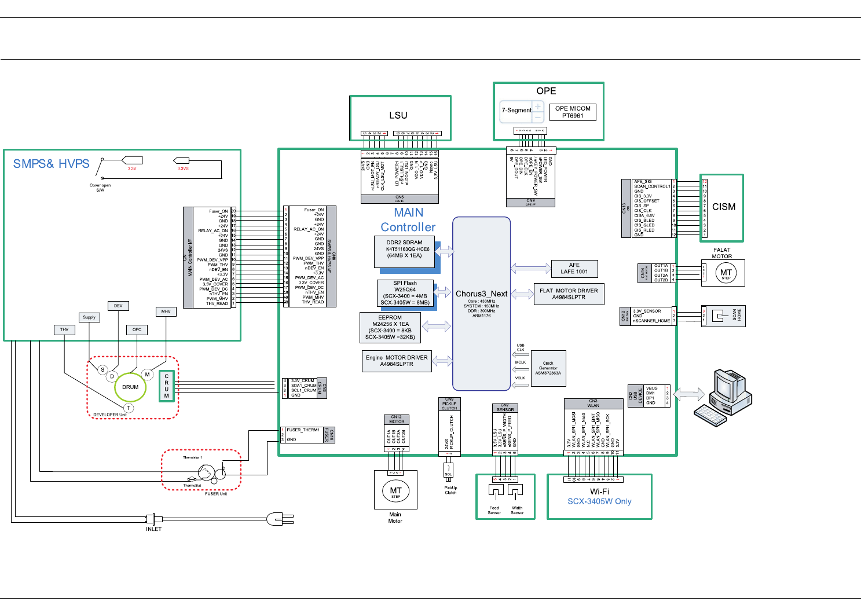
Task: Click the SPI Flash double arrow
Action: (444, 291)
